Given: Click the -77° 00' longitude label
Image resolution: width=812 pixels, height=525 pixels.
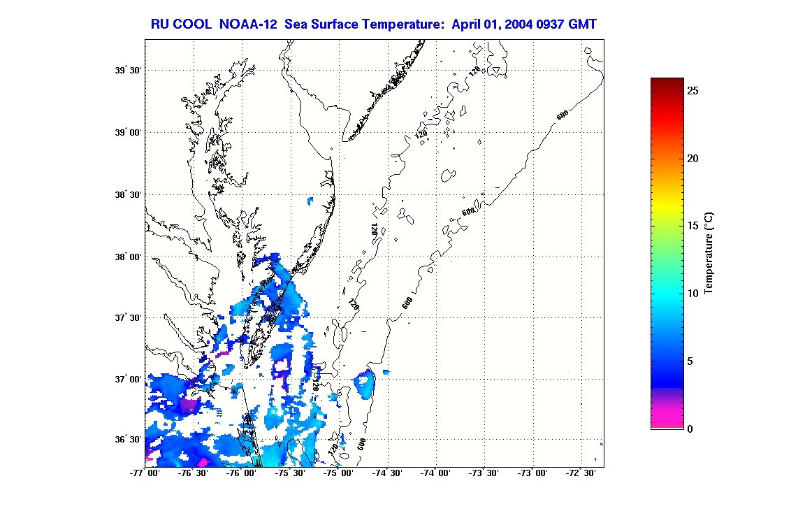Looking at the screenshot, I should [145, 473].
